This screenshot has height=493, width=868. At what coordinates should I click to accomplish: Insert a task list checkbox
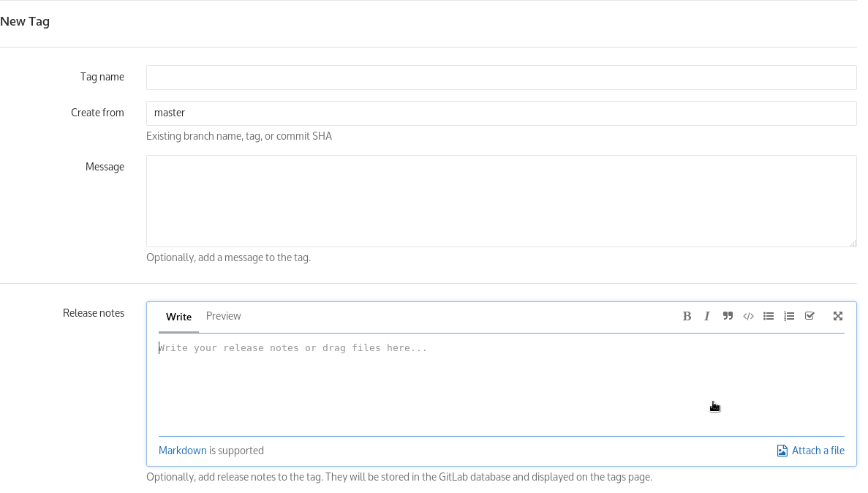point(809,315)
